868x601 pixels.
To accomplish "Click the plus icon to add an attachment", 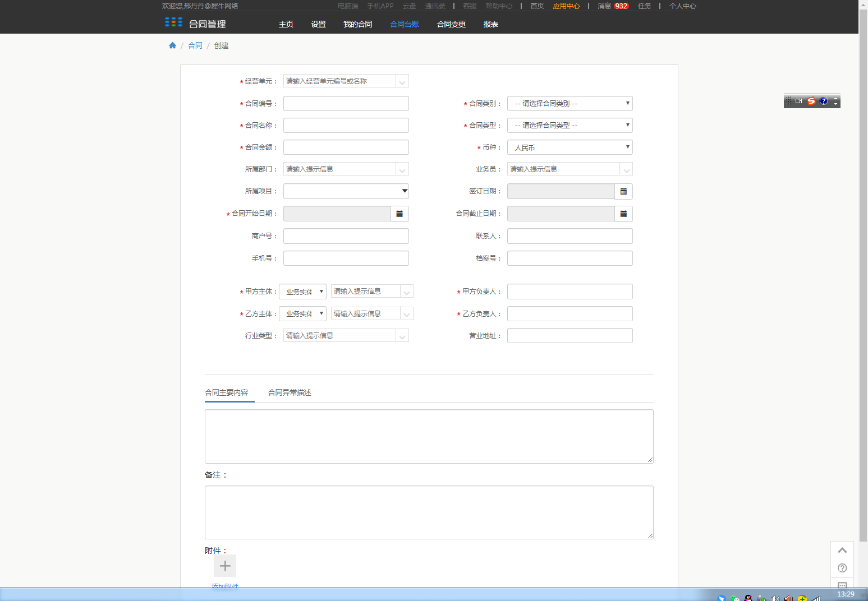I will tap(225, 566).
